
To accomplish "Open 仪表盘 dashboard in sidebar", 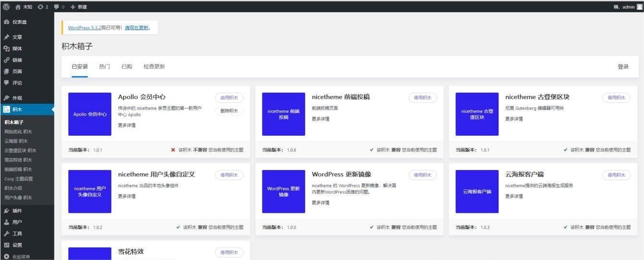I will pos(19,22).
